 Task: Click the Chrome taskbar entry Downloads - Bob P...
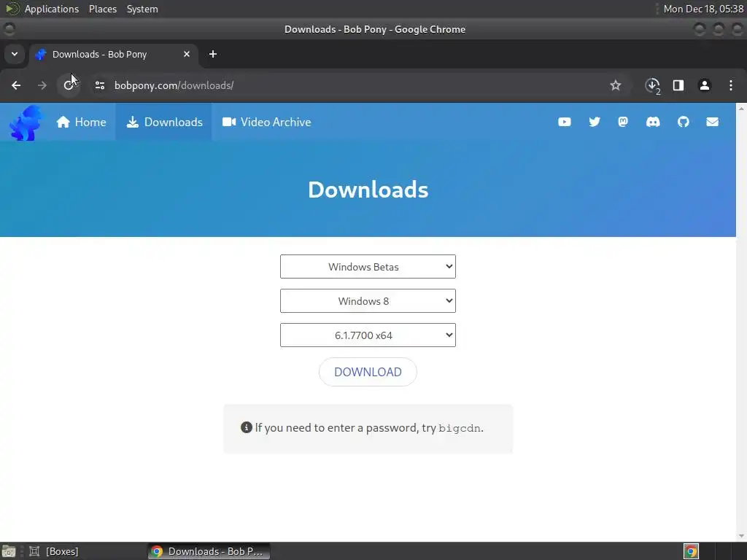click(209, 551)
